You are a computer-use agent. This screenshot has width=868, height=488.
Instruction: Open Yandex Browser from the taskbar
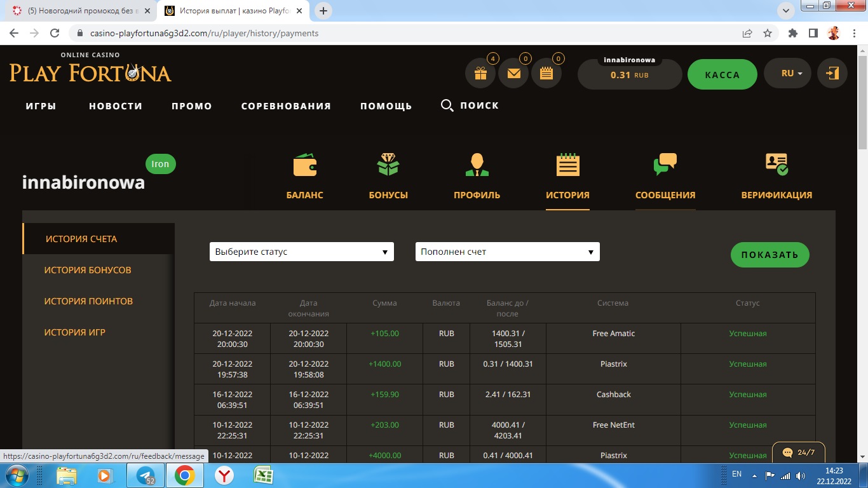pyautogui.click(x=224, y=475)
